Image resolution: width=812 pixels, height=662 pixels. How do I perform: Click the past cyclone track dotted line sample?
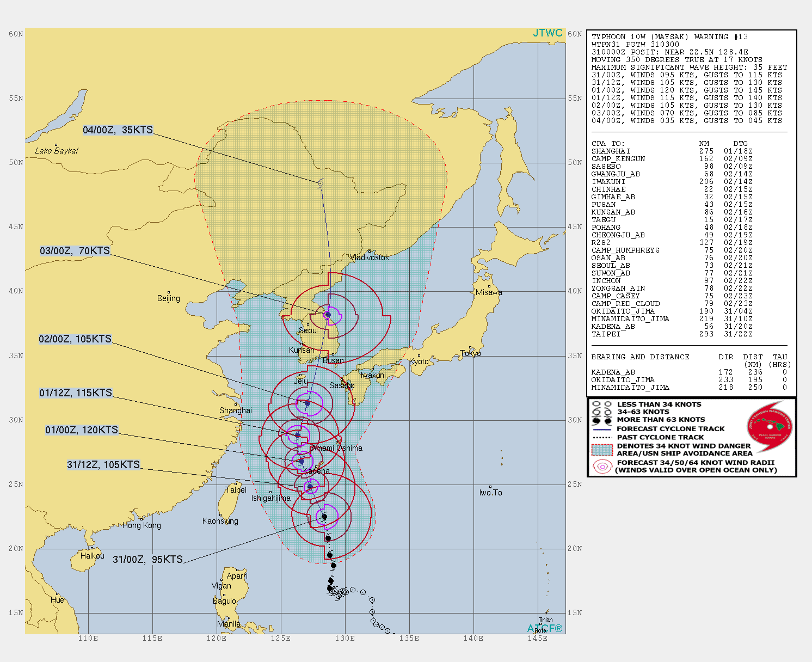(x=602, y=437)
